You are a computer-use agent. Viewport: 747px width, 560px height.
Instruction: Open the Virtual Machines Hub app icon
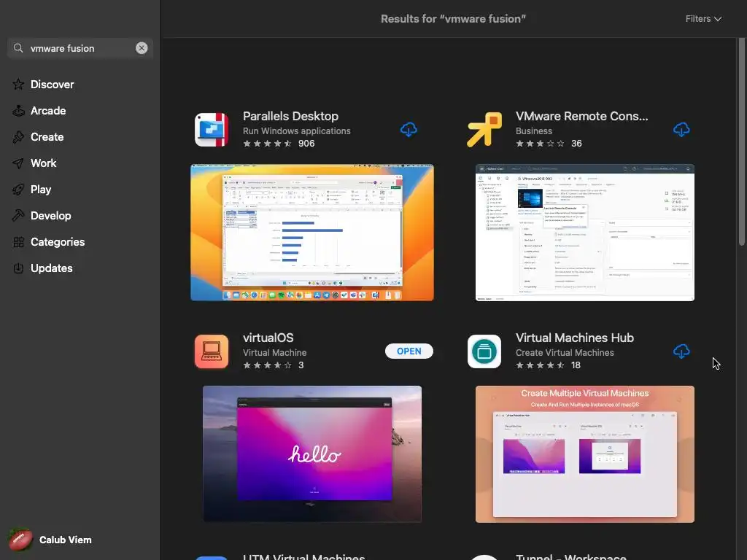(x=484, y=351)
